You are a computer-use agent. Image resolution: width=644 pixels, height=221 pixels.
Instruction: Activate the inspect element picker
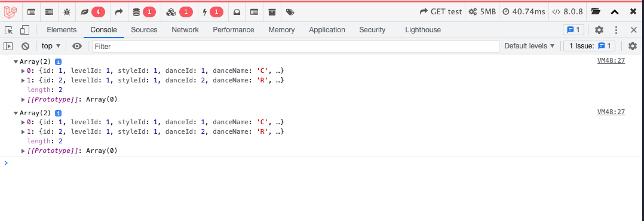[x=9, y=30]
